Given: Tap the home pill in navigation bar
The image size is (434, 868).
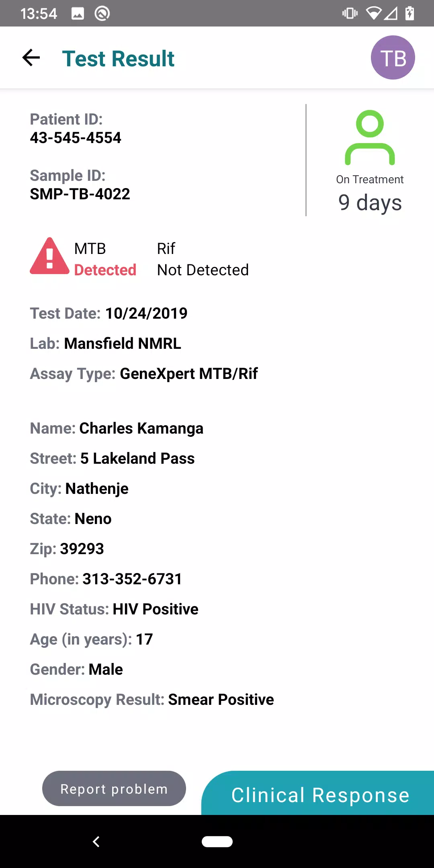Looking at the screenshot, I should pos(217,841).
